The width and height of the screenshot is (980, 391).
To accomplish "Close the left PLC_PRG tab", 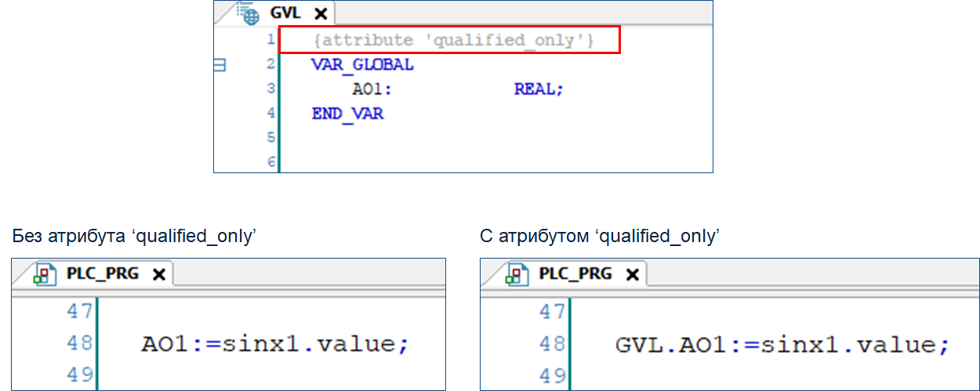I will [158, 273].
